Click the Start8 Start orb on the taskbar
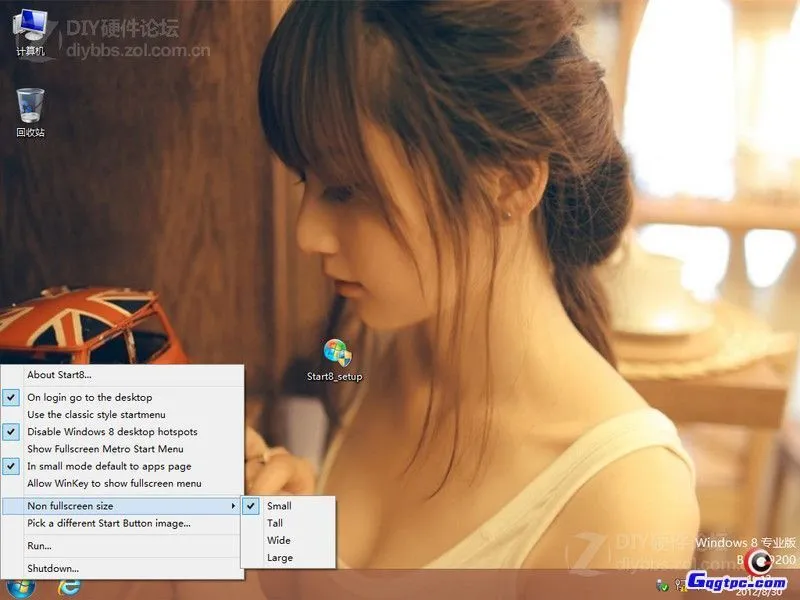Image resolution: width=800 pixels, height=600 pixels. click(x=18, y=591)
